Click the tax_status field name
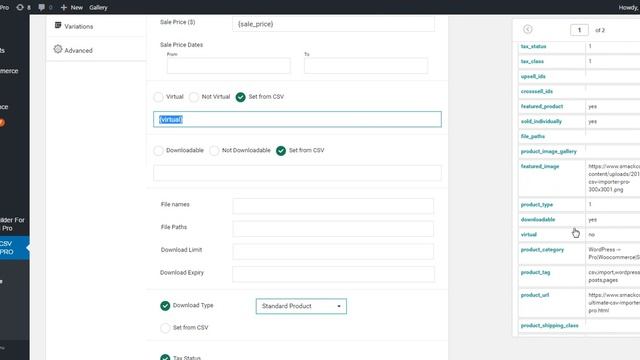Image resolution: width=640 pixels, height=360 pixels. (x=533, y=47)
